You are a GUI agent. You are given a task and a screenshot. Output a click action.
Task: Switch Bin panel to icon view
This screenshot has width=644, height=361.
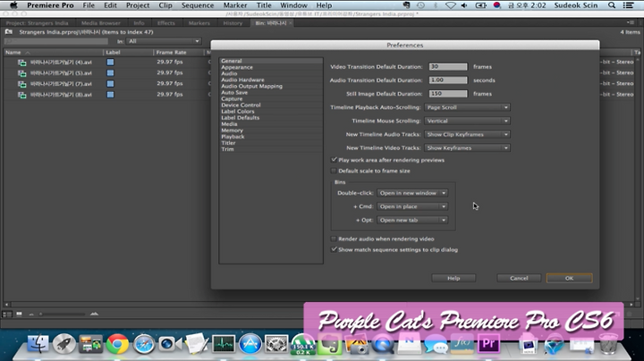click(19, 314)
